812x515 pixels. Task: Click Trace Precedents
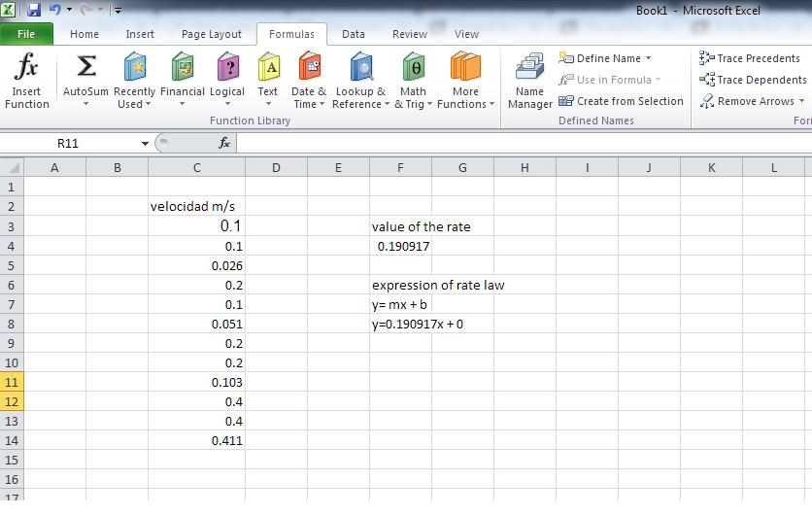point(749,58)
